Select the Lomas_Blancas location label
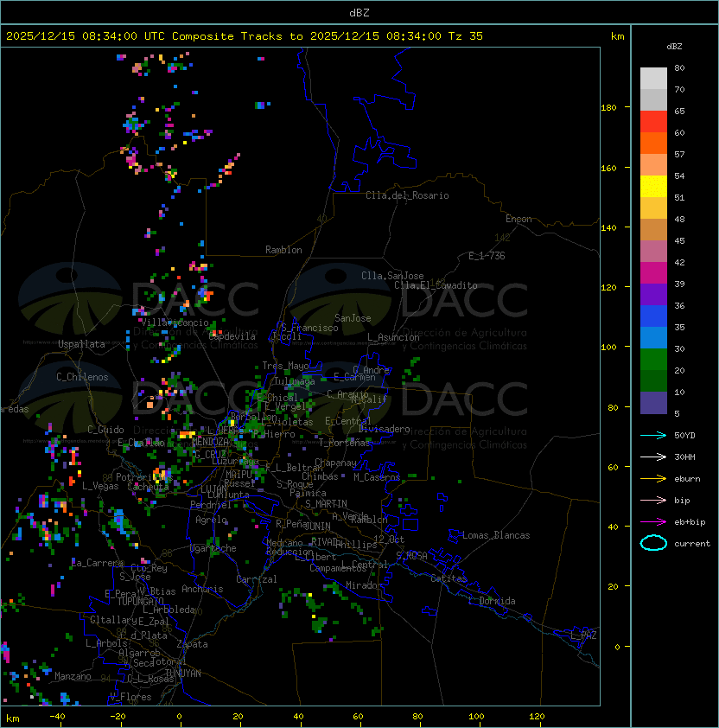The height and width of the screenshot is (728, 719). pos(496,535)
